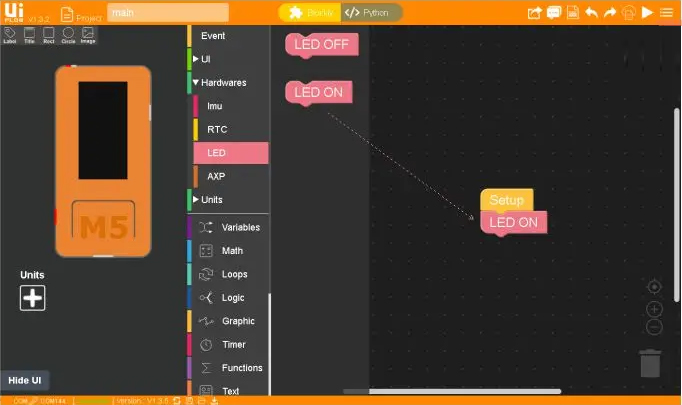This screenshot has width=682, height=405.
Task: Select the Label UI element tool
Action: (x=10, y=35)
